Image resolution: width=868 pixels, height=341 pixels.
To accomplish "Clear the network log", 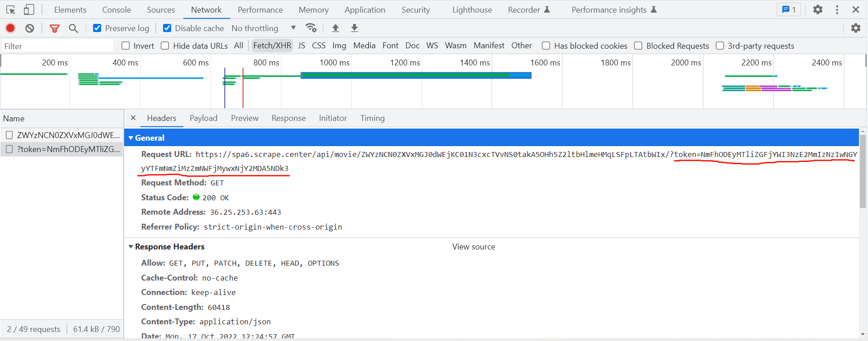I will pos(30,28).
